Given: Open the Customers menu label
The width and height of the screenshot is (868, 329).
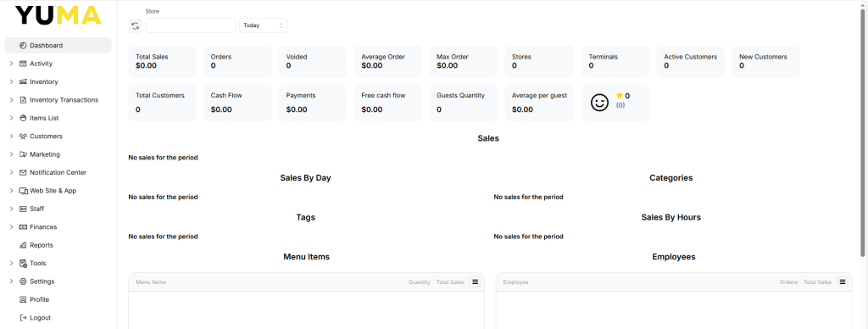Looking at the screenshot, I should [x=46, y=137].
